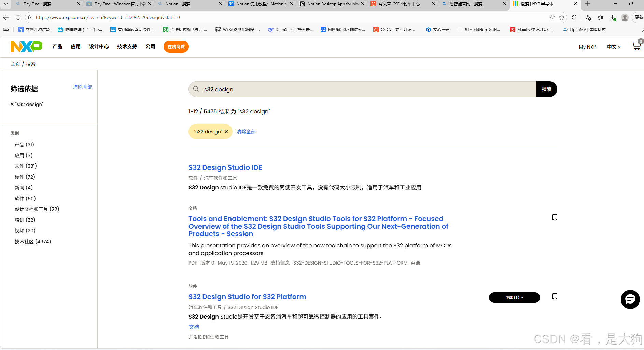This screenshot has height=350, width=644.
Task: Bookmark the Tools and Enablement document result
Action: (x=555, y=217)
